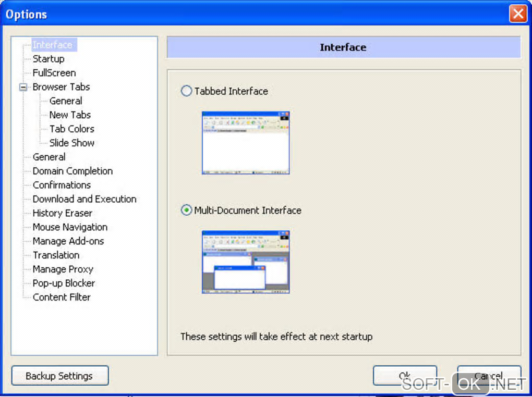
Task: Click the Tabbed Interface preview thumbnail
Action: [246, 143]
